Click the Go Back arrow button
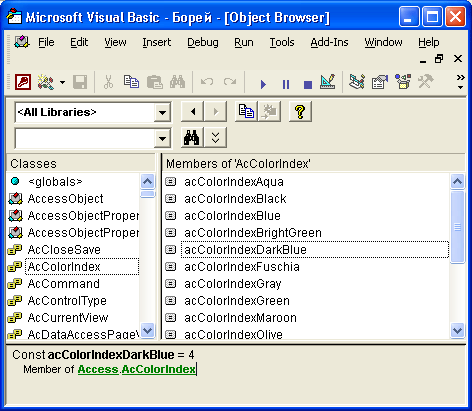The height and width of the screenshot is (411, 472). click(192, 111)
